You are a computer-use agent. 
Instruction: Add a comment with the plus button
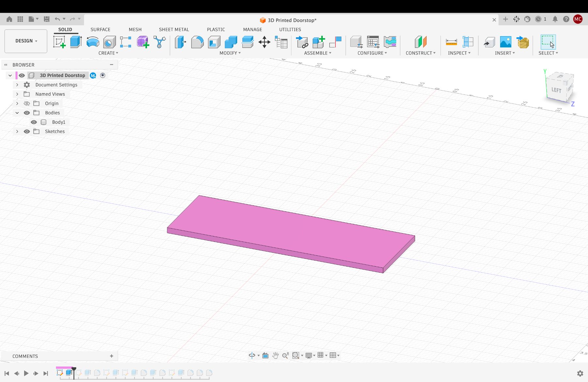111,356
